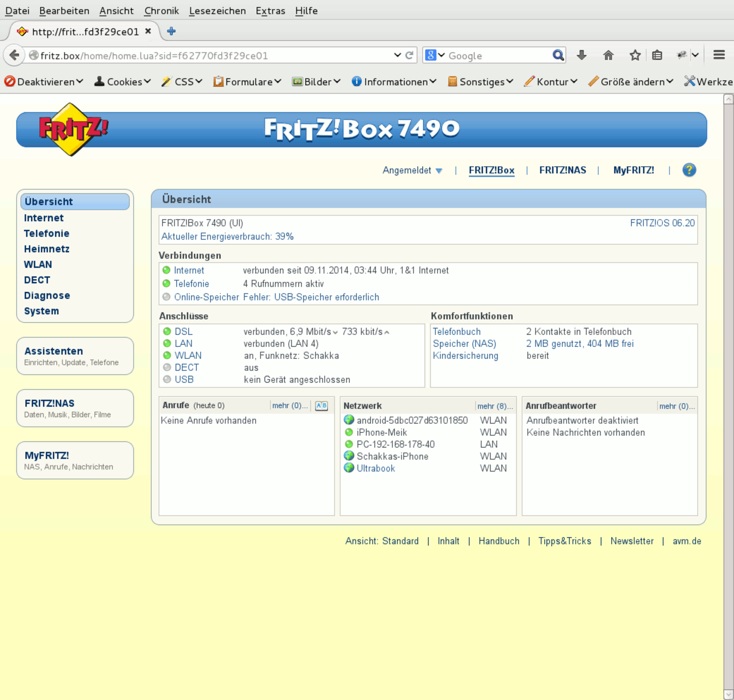Open the MyFRITZ! sidebar box

(x=75, y=460)
